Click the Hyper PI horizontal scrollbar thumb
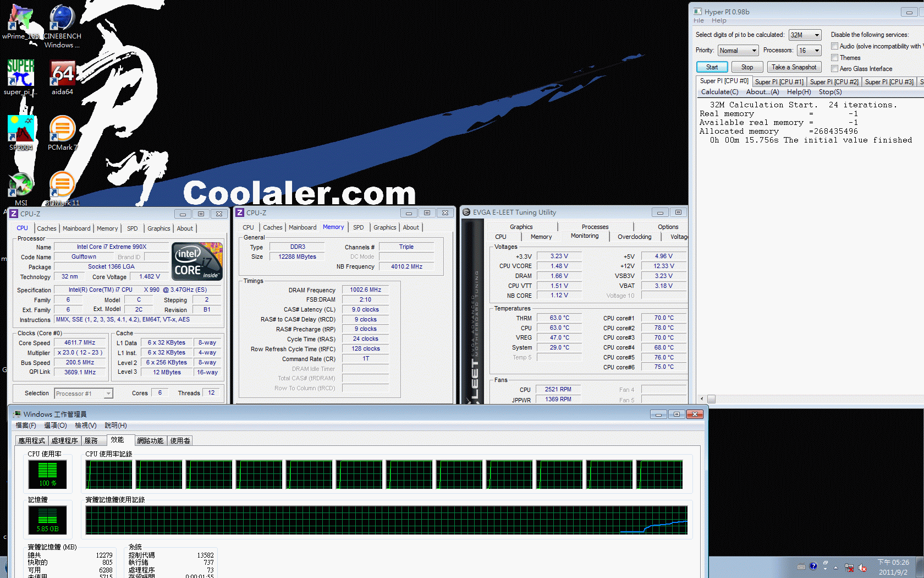Viewport: 924px width, 578px height. pos(711,399)
